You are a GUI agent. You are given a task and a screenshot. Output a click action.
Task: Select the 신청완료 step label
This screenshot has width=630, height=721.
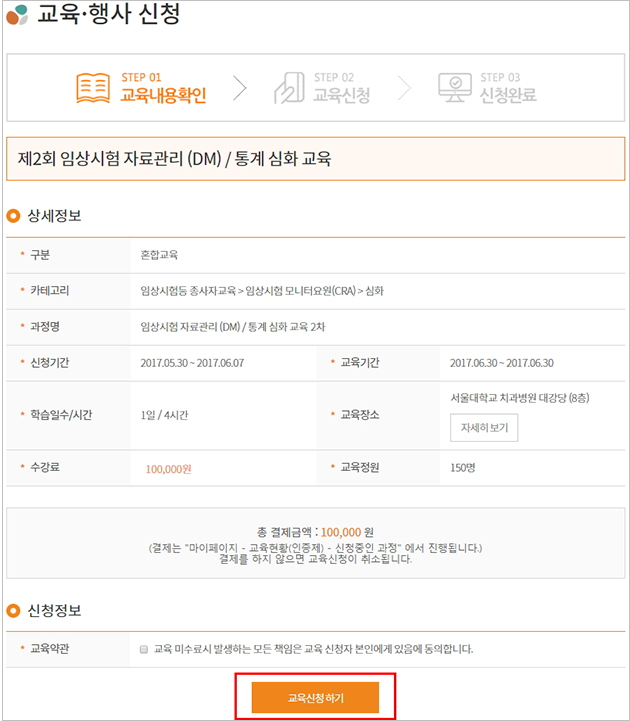pos(508,95)
